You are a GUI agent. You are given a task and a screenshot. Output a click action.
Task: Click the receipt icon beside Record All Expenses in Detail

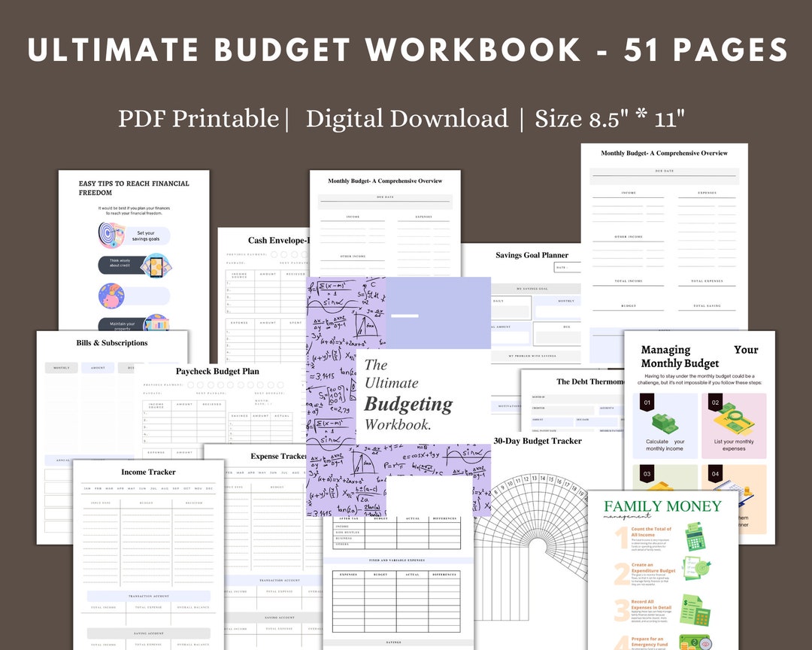pos(695,610)
